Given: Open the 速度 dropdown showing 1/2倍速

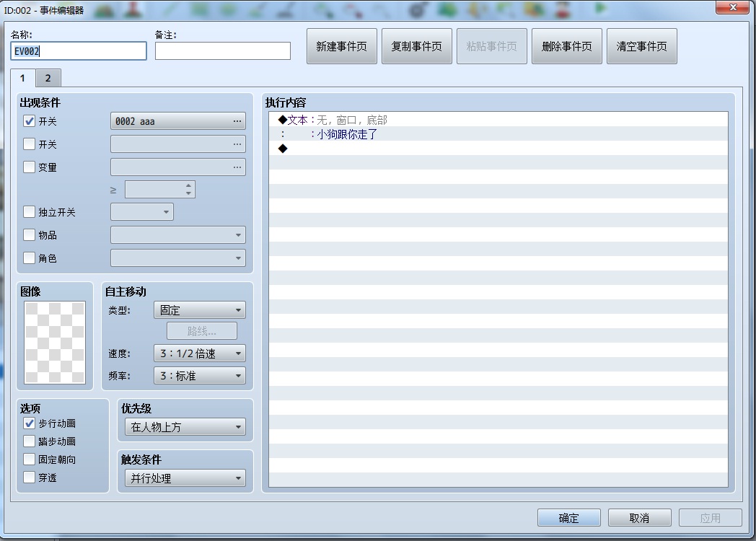Looking at the screenshot, I should pyautogui.click(x=200, y=353).
